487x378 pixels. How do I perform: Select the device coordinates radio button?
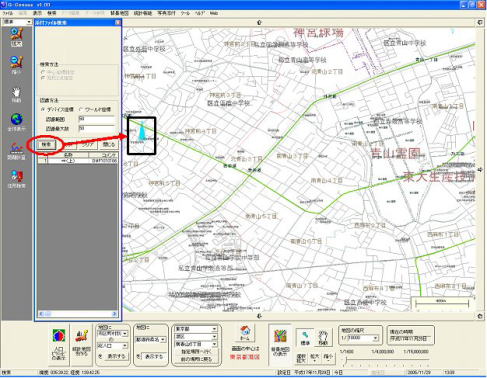[x=43, y=109]
